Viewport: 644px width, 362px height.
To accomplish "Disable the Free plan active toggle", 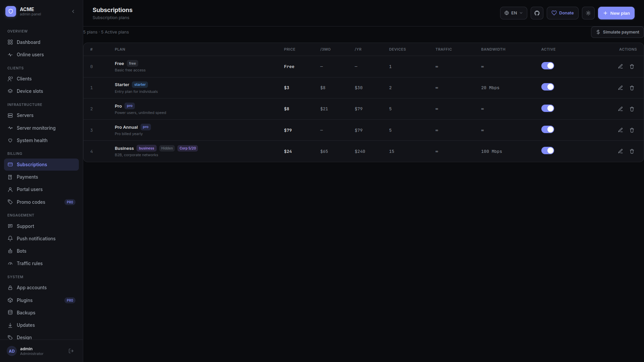I will [x=548, y=66].
